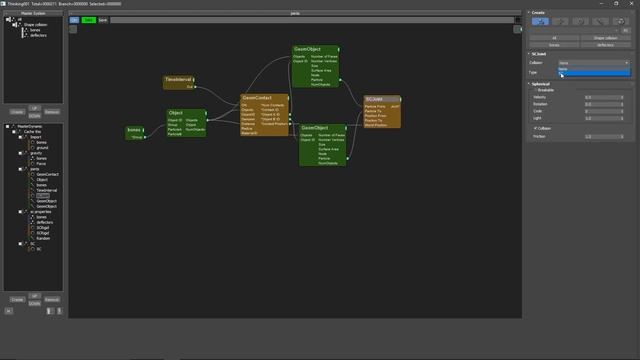Select bones group in Master System tree
This screenshot has height=360, width=640.
[35, 30]
